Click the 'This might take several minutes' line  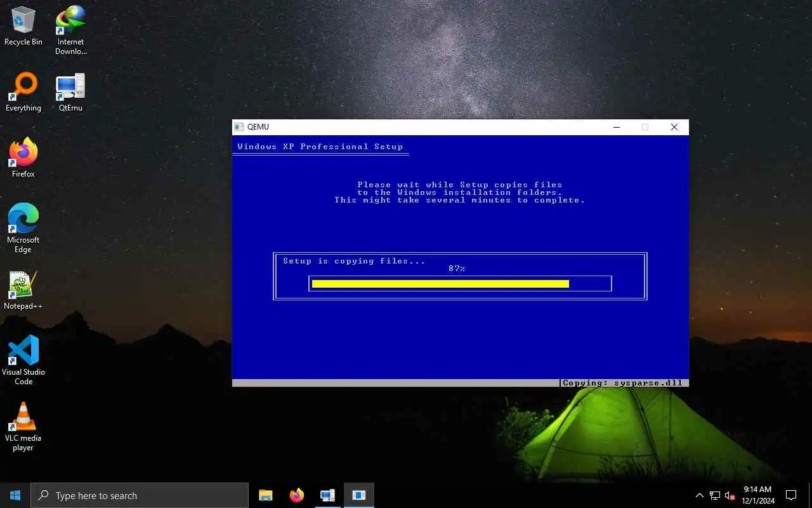click(x=460, y=200)
